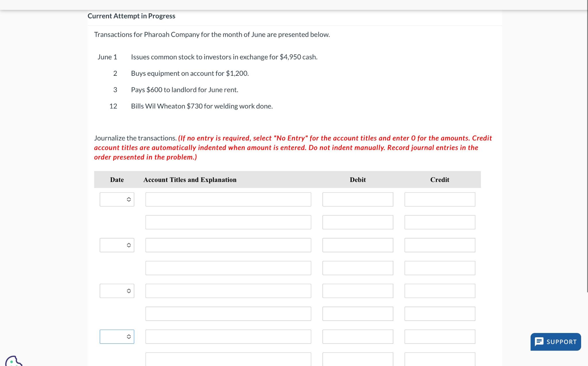Click the second row credit amount field
Screen dimensions: 588x366
coord(440,222)
